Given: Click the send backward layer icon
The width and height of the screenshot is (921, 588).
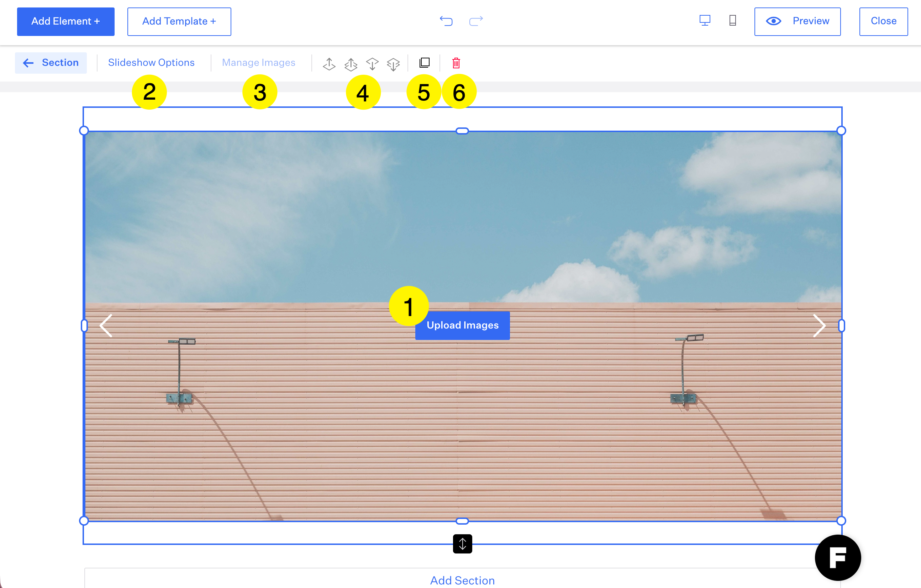Looking at the screenshot, I should pyautogui.click(x=372, y=63).
